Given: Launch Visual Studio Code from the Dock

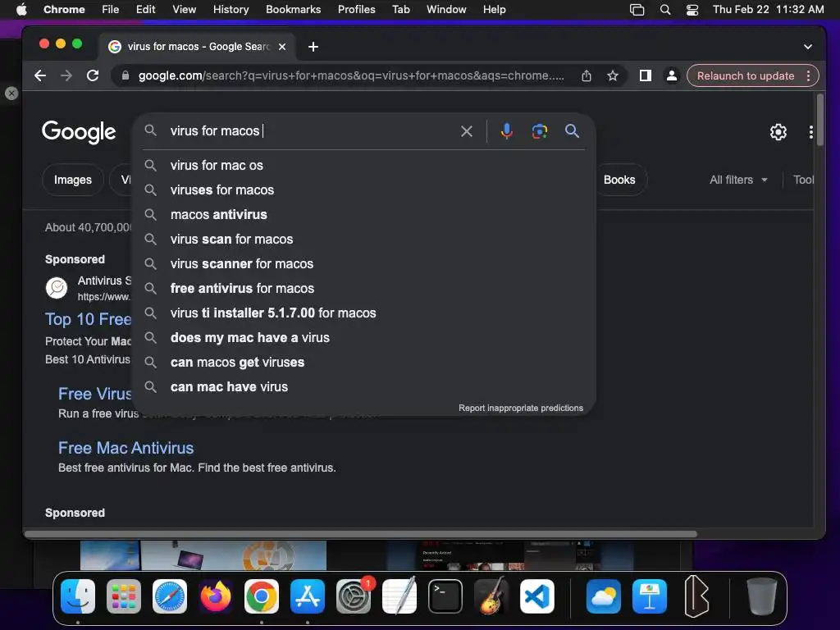Looking at the screenshot, I should pyautogui.click(x=536, y=596).
